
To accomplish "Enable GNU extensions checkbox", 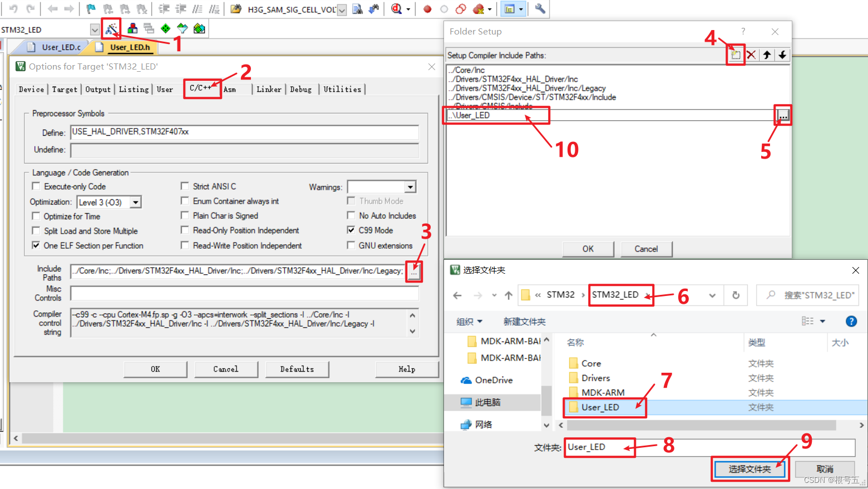I will [x=351, y=245].
